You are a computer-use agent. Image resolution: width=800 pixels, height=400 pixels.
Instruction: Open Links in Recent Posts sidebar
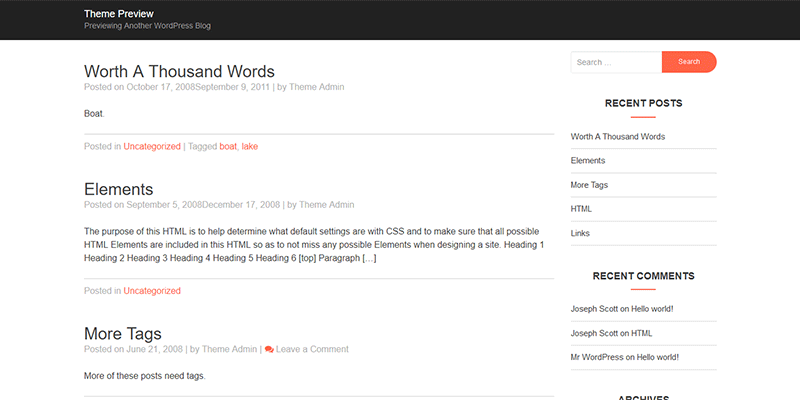(580, 233)
